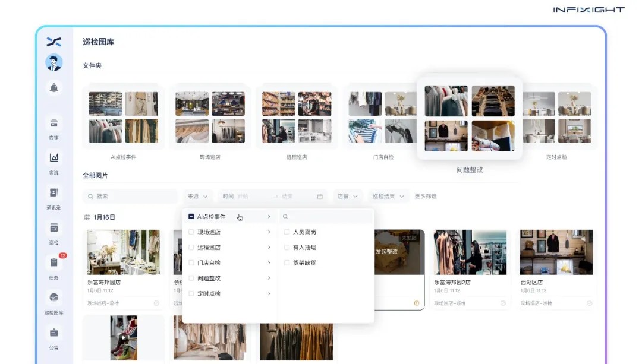The height and width of the screenshot is (364, 642).
Task: Check the 现场巡店 checkbox
Action: pyautogui.click(x=191, y=232)
